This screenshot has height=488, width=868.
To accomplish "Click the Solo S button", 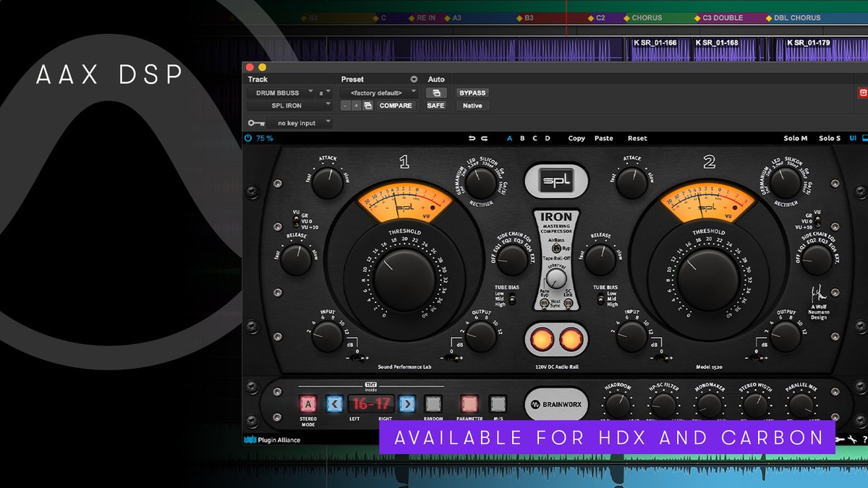I will (830, 138).
